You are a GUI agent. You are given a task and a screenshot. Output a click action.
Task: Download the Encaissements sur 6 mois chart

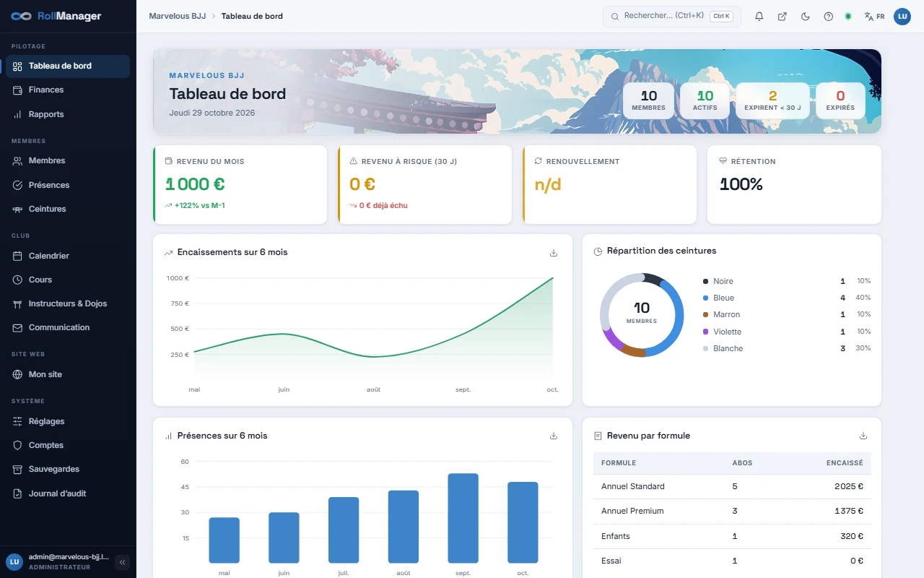coord(554,253)
